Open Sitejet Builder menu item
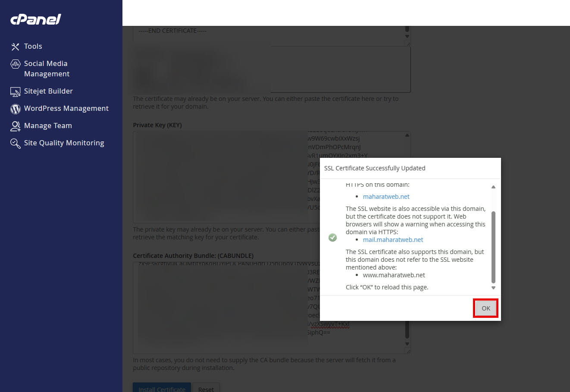The height and width of the screenshot is (392, 570). (48, 91)
